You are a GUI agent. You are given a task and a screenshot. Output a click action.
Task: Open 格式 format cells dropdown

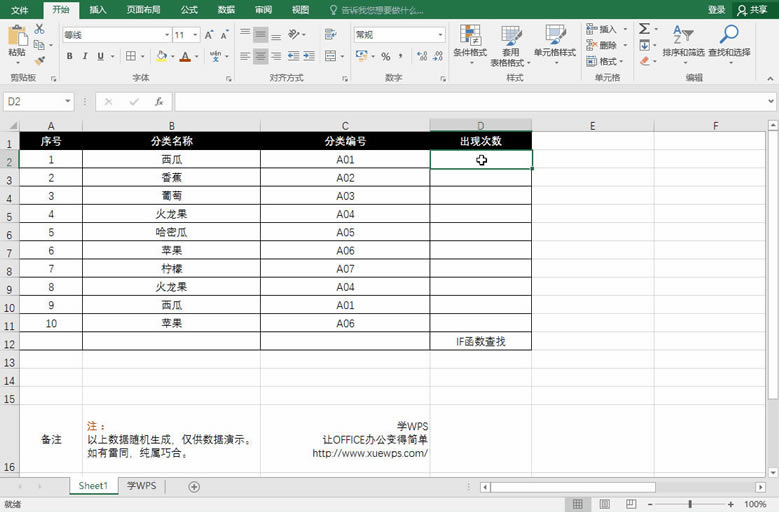pyautogui.click(x=604, y=62)
